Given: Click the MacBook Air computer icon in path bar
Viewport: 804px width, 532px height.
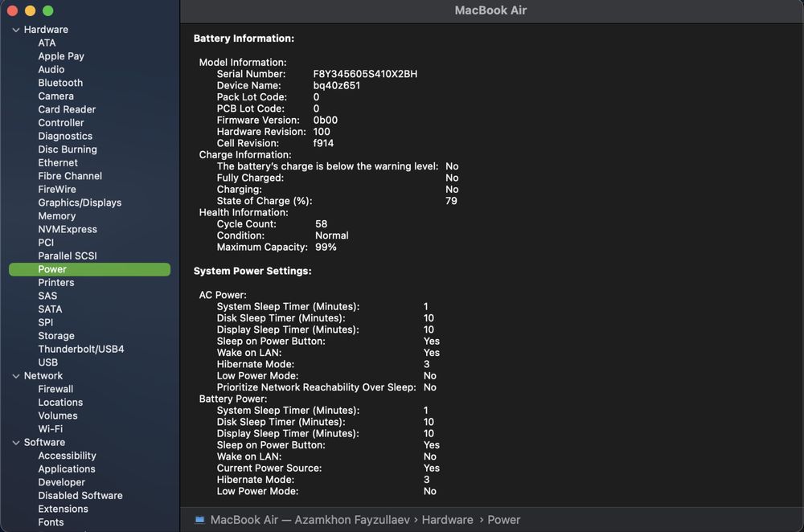Looking at the screenshot, I should pyautogui.click(x=199, y=520).
